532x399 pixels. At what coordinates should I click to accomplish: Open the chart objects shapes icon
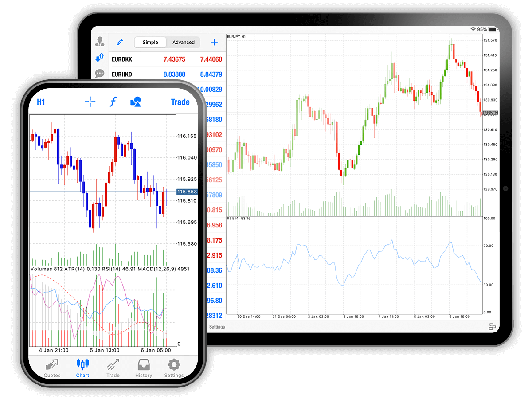point(136,102)
